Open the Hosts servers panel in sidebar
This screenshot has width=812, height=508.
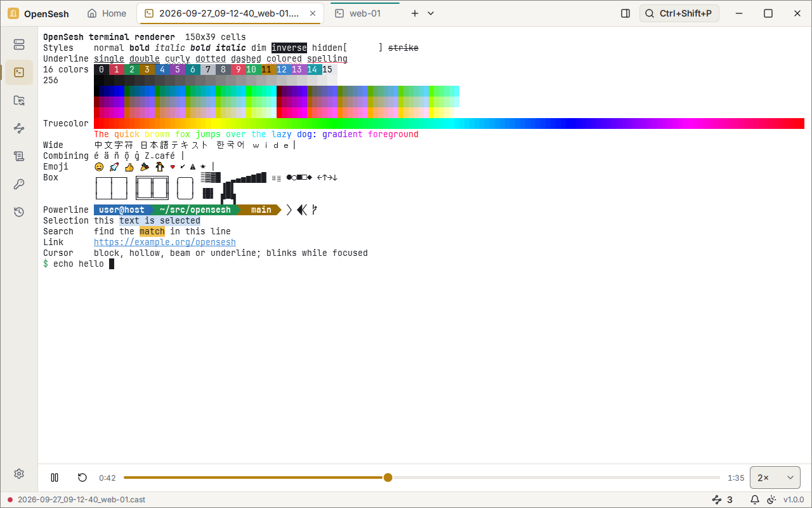tap(19, 44)
